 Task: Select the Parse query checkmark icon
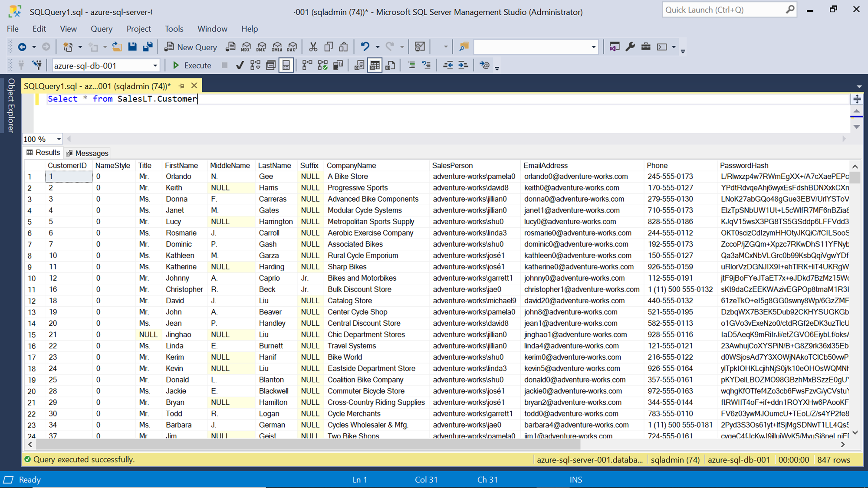point(240,65)
